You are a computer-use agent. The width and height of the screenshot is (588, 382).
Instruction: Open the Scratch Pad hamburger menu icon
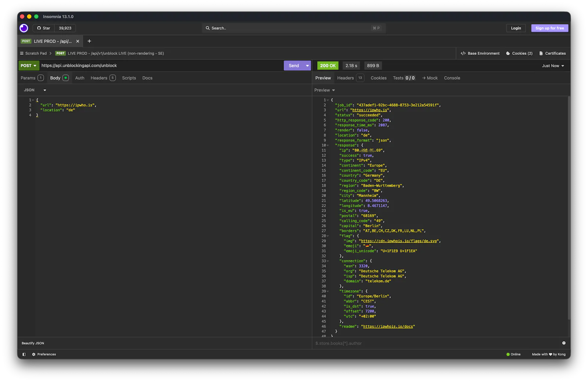point(22,53)
